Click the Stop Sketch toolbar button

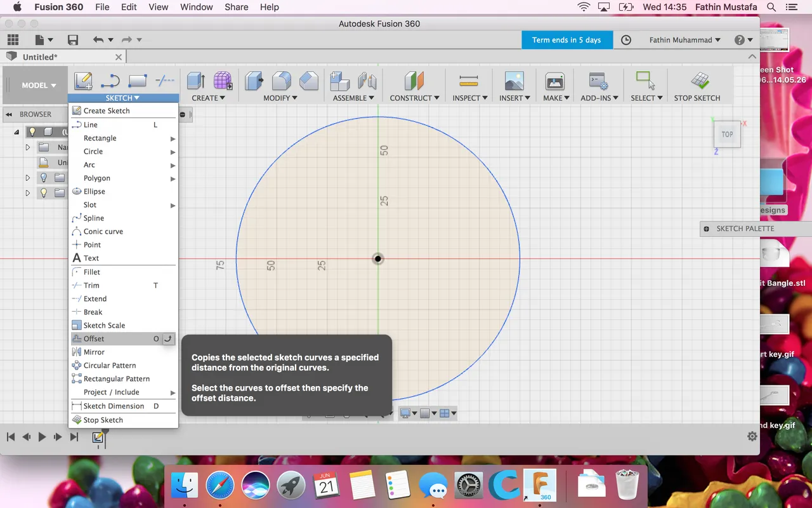697,86
